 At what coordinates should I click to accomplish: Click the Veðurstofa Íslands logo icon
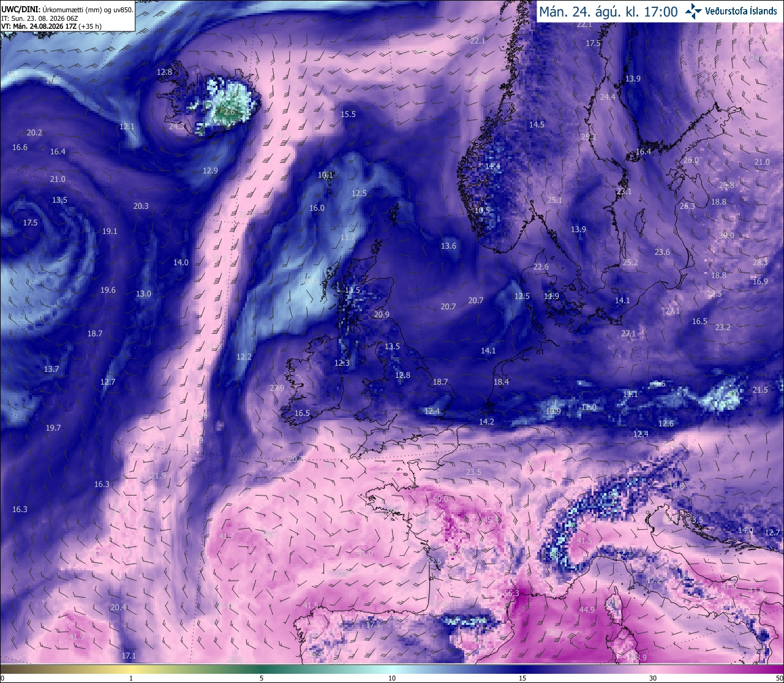[x=693, y=10]
